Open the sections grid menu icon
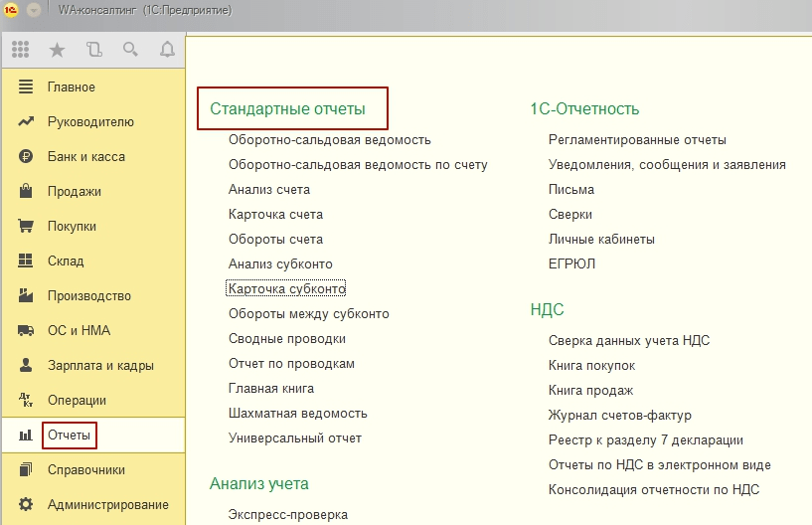The image size is (812, 525). (20, 49)
